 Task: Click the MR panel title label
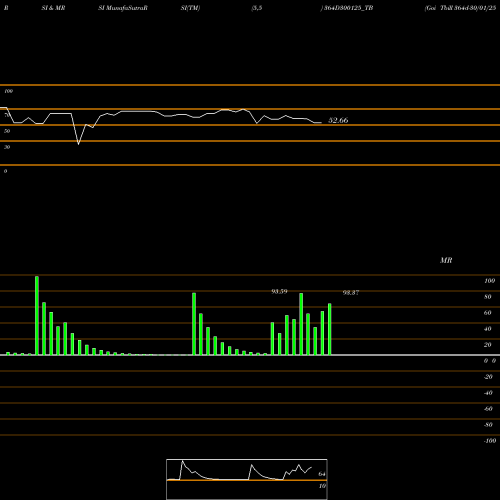pos(446,260)
